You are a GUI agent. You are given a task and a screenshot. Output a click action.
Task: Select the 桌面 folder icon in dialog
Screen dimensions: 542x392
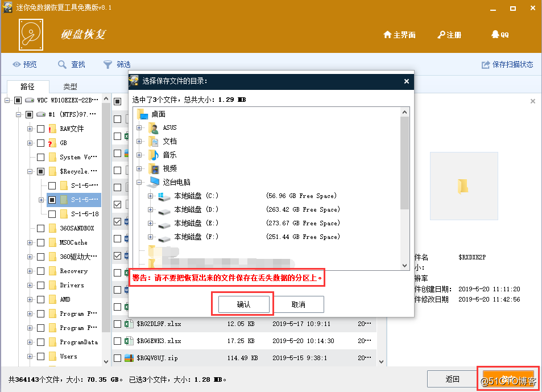click(142, 114)
